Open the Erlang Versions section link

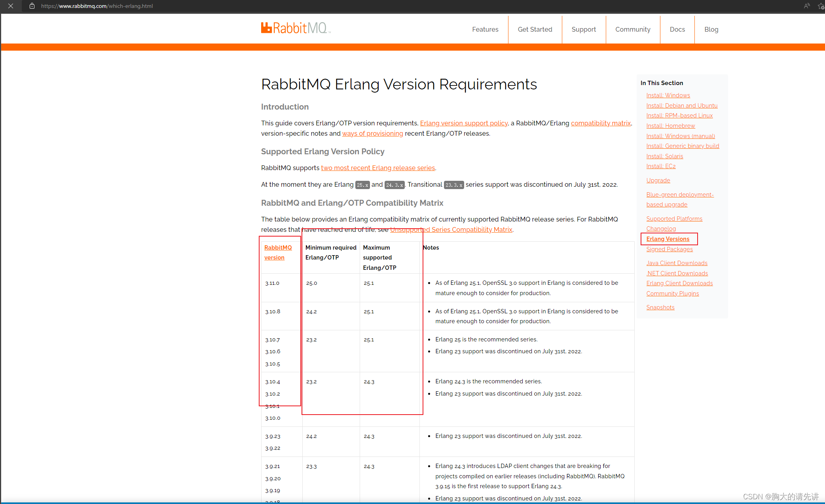[668, 239]
